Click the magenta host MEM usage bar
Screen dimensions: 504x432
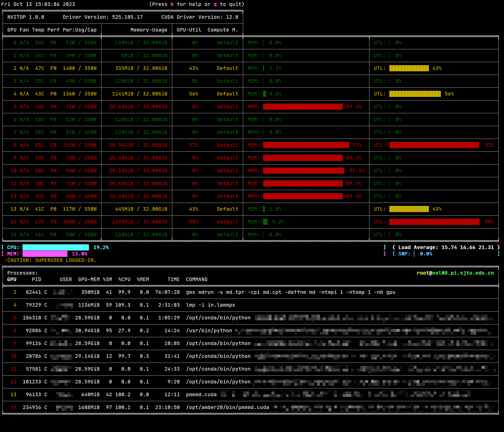(x=45, y=254)
